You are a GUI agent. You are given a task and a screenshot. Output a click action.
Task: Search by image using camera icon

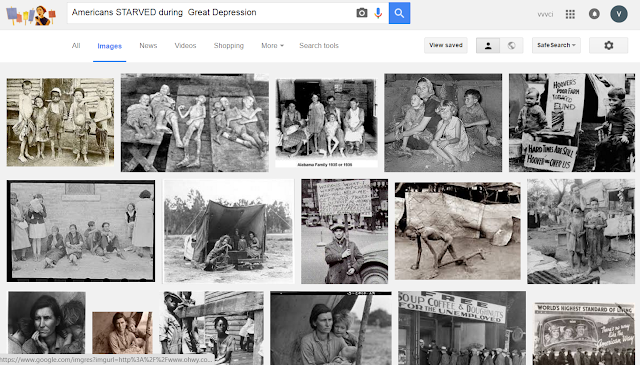tap(362, 13)
